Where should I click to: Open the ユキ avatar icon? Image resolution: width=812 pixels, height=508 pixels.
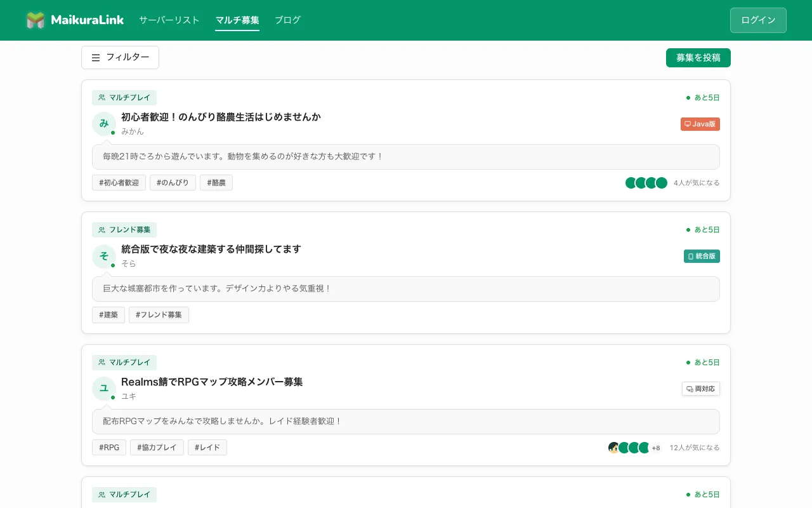point(104,389)
